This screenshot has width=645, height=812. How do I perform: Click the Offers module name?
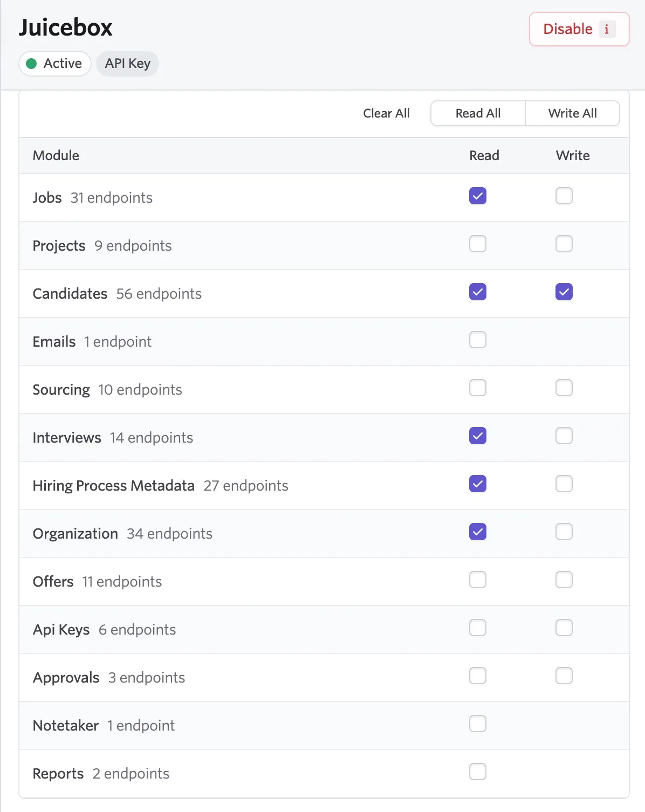point(53,582)
